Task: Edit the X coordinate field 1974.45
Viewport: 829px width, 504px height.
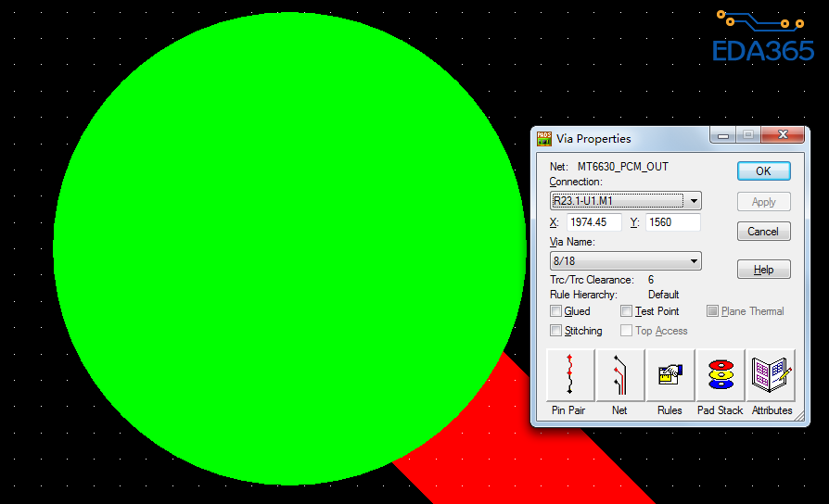Action: click(x=593, y=222)
